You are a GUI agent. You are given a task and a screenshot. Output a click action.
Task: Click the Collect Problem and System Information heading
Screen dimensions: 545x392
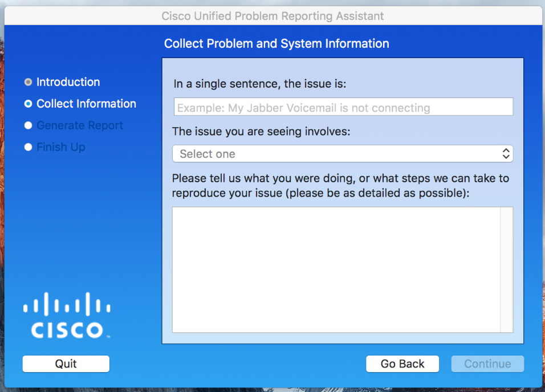tap(276, 44)
